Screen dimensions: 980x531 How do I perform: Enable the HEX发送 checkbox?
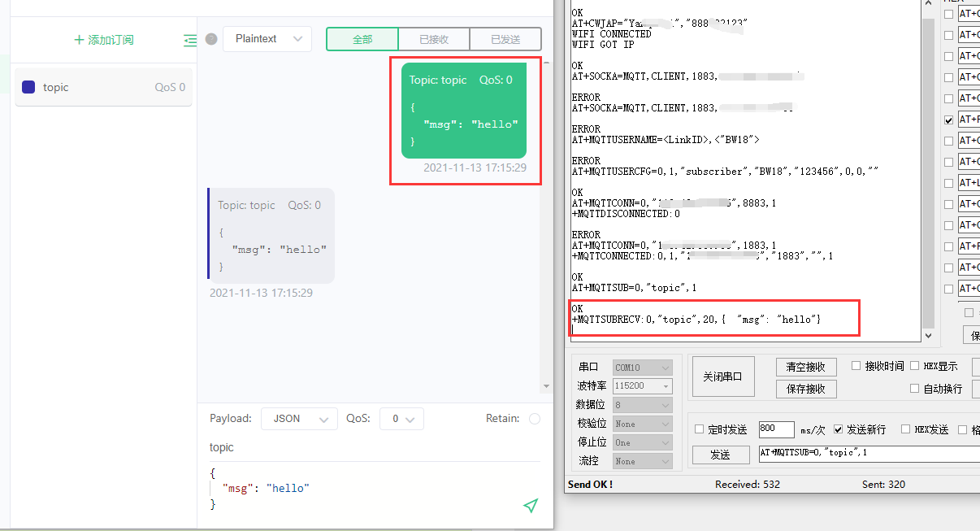(x=906, y=429)
